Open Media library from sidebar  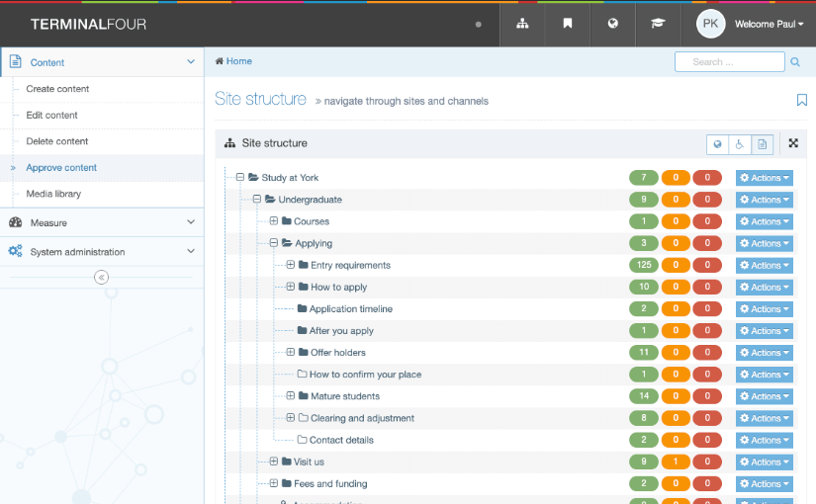click(53, 194)
